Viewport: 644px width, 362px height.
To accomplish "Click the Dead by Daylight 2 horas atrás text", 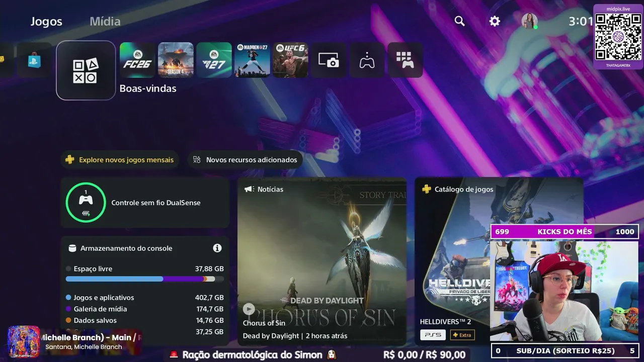I will [295, 336].
